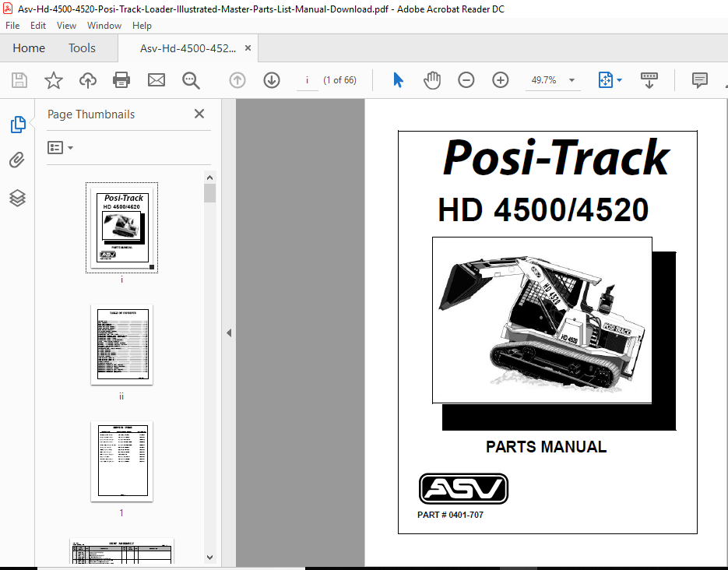Activate the Hand pan tool
Image resolution: width=728 pixels, height=570 pixels.
pyautogui.click(x=432, y=80)
